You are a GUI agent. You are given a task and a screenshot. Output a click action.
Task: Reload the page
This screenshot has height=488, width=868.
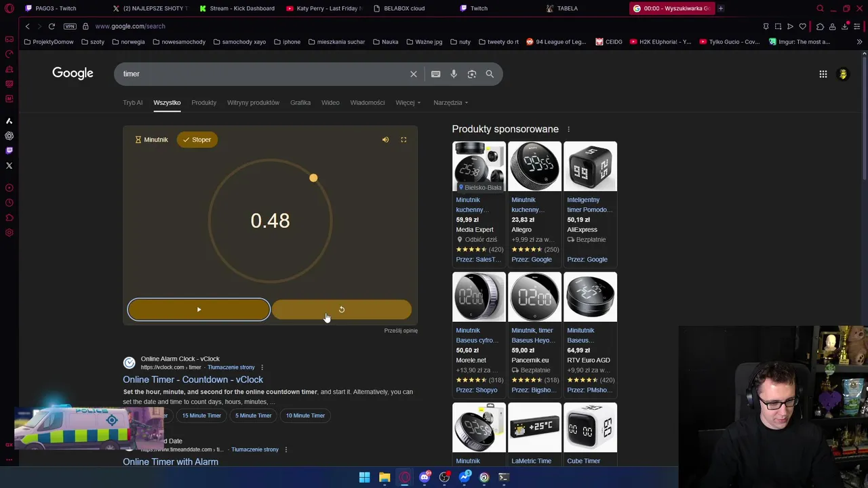[52, 26]
